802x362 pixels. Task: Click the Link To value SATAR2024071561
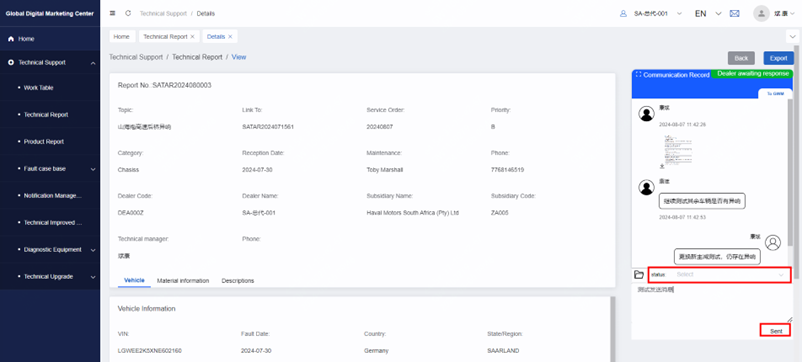268,127
